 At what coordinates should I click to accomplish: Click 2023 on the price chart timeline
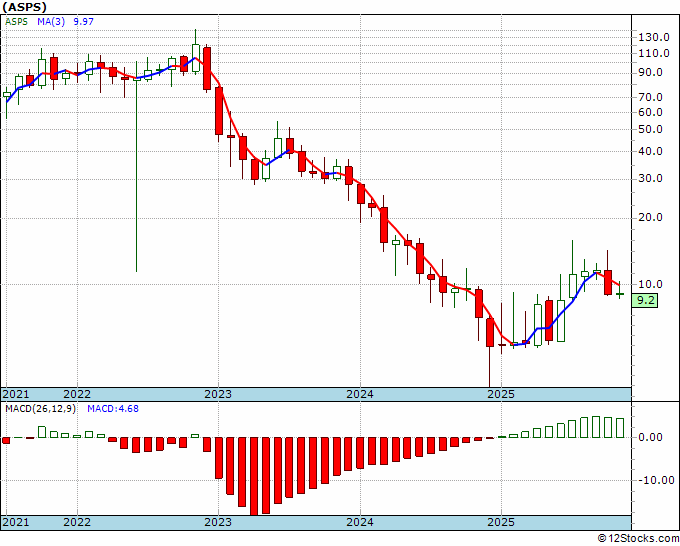point(218,394)
